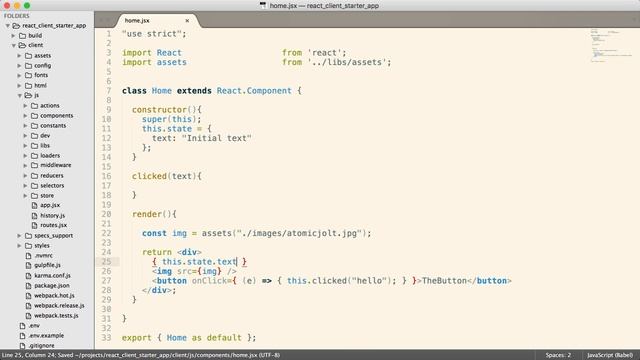640x360 pixels.
Task: Expand the styles folder arrow
Action: (x=19, y=246)
